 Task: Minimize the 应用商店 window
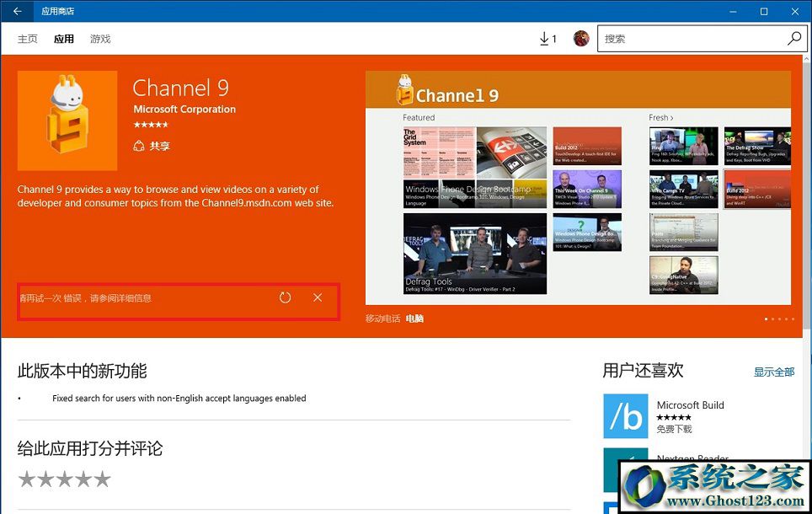coord(733,12)
